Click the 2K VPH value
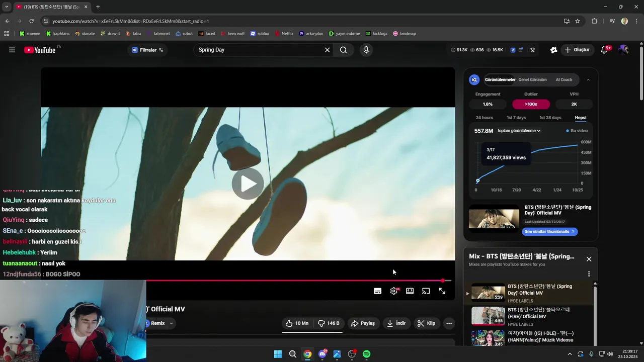The width and height of the screenshot is (644, 362). click(574, 104)
